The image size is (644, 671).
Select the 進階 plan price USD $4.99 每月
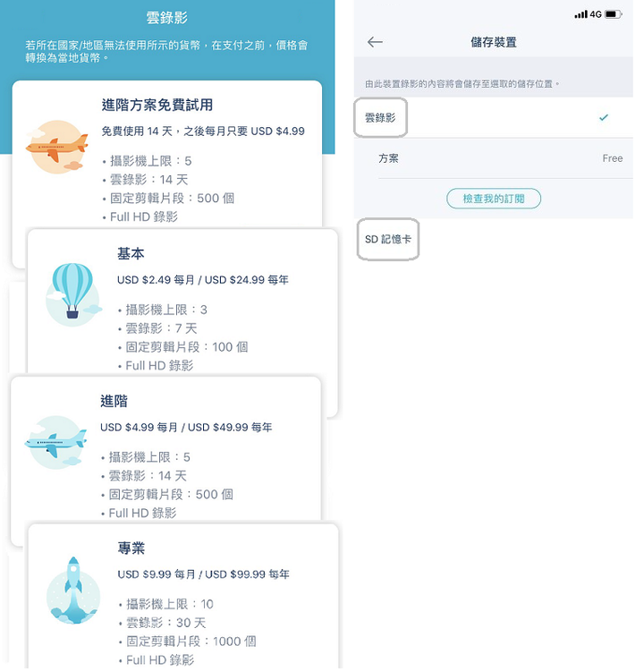139,427
